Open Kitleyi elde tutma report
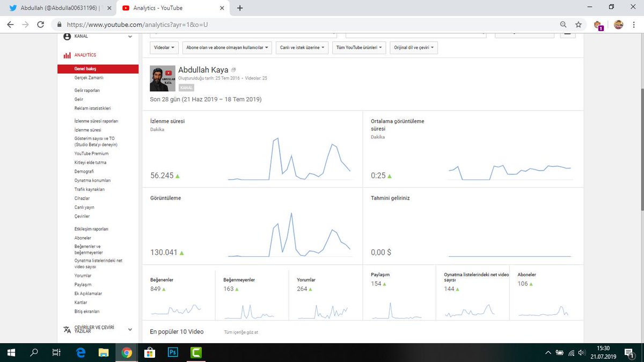The width and height of the screenshot is (644, 362). (90, 162)
